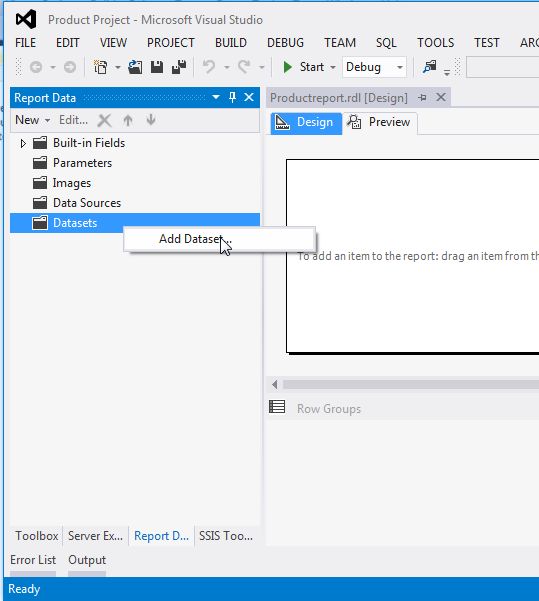Open the Debug configuration combo box
Viewport: 539px width, 601px height.
pyautogui.click(x=374, y=67)
